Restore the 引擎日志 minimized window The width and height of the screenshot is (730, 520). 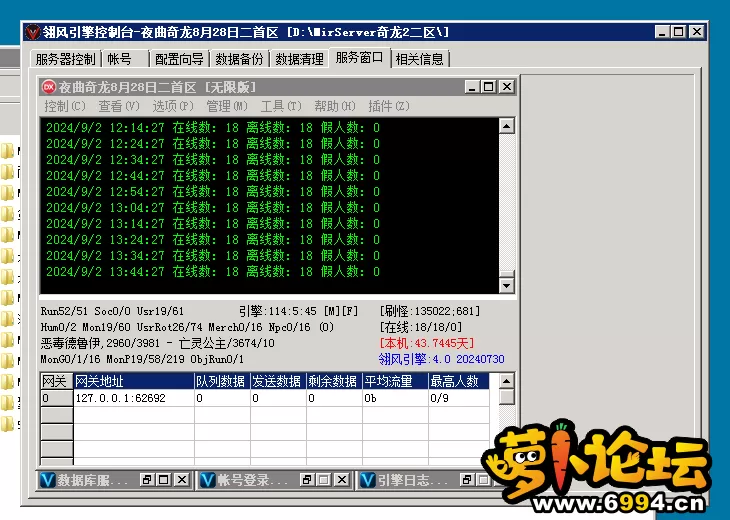click(467, 479)
